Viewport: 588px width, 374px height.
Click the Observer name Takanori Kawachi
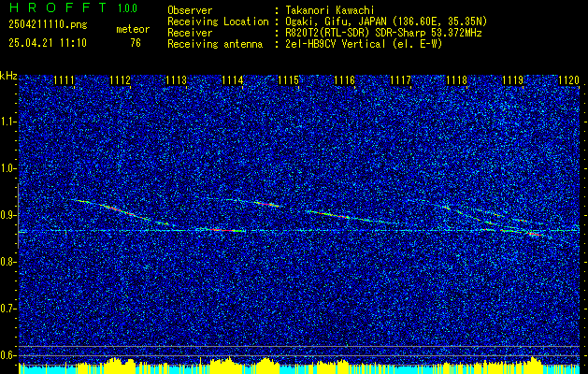pos(328,10)
